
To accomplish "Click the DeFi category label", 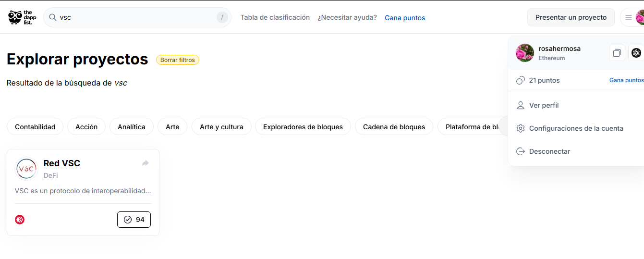I will pyautogui.click(x=51, y=175).
